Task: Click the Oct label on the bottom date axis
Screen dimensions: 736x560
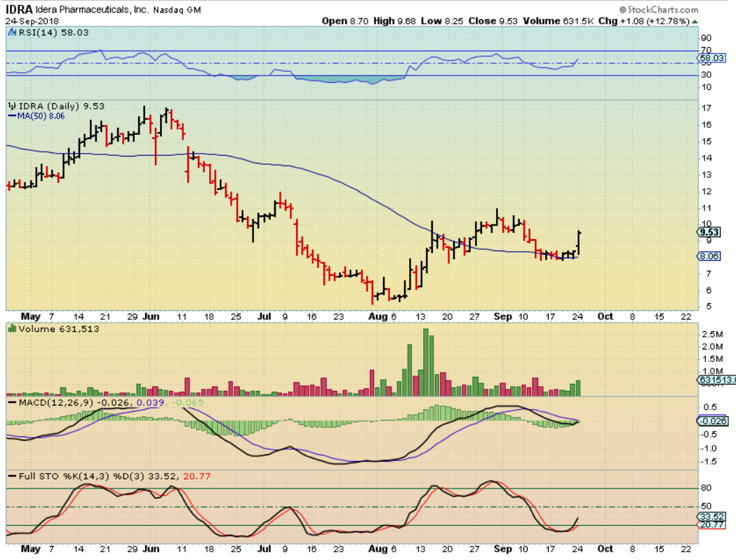Action: click(605, 549)
